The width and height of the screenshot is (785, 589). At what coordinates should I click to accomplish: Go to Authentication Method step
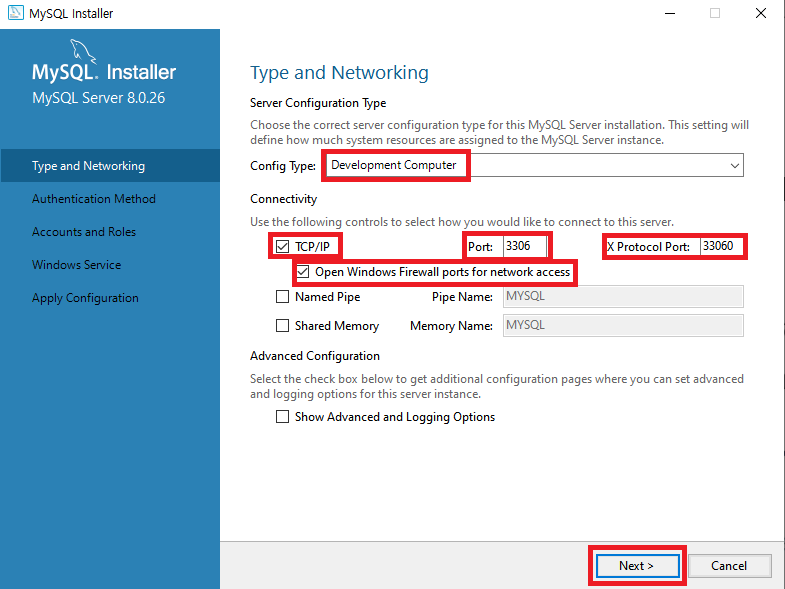(94, 199)
